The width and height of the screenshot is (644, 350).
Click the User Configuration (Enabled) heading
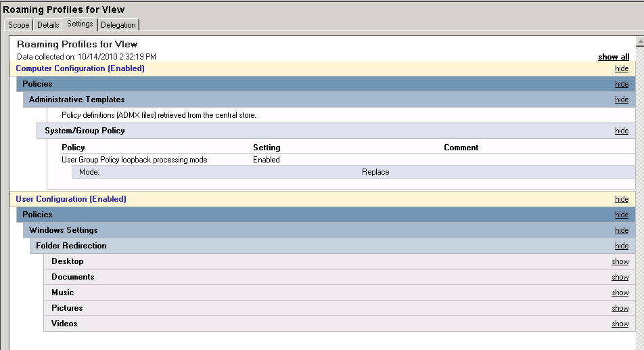(x=71, y=199)
